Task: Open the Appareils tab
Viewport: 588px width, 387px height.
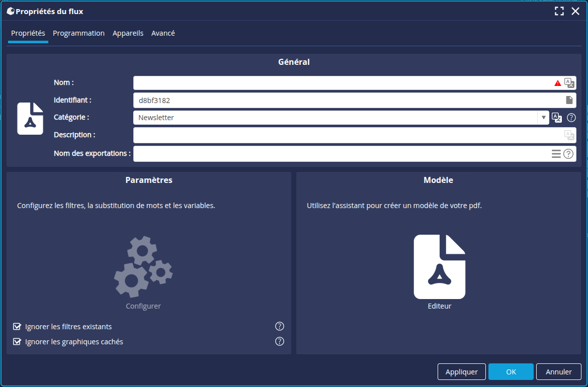Action: [x=128, y=33]
